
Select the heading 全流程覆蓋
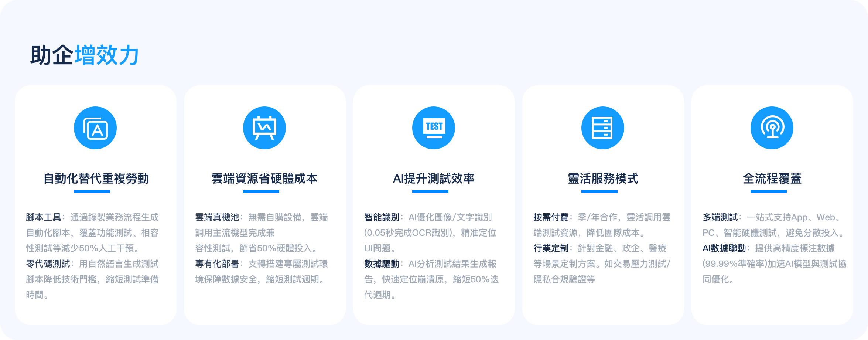tap(772, 178)
